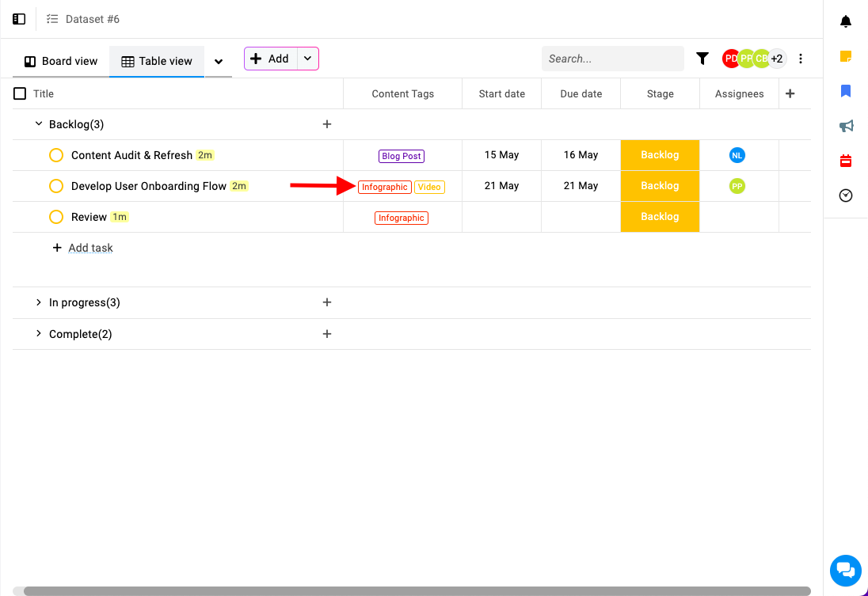
Task: Mark Develop User Onboarding Flow complete
Action: click(x=56, y=186)
